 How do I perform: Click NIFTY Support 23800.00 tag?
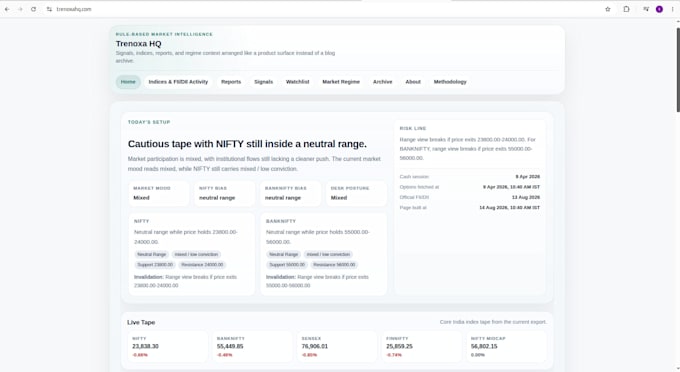pyautogui.click(x=155, y=265)
